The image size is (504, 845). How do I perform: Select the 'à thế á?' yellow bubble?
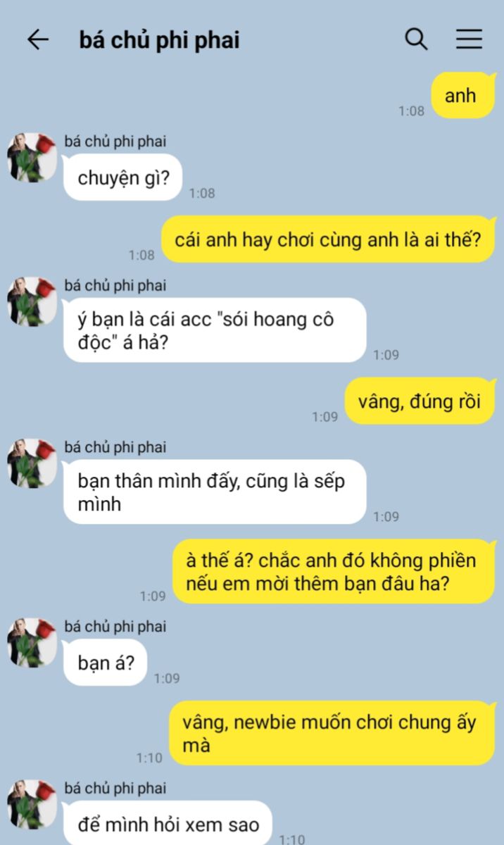click(334, 572)
